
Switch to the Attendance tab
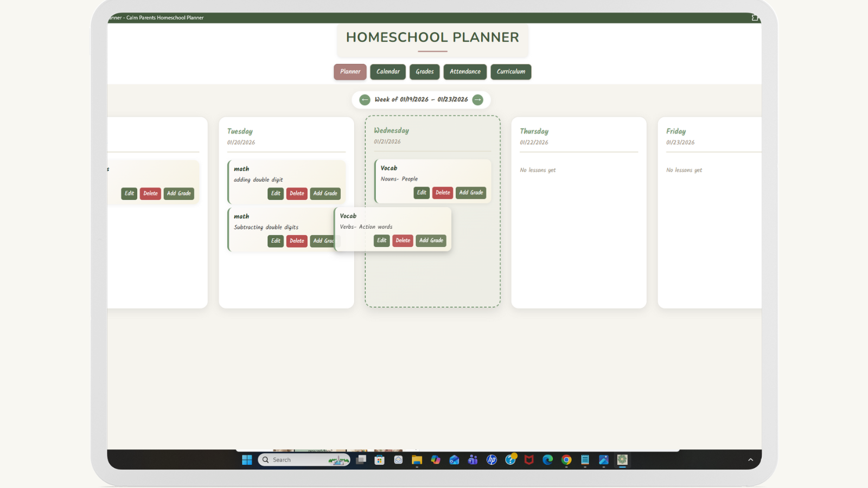tap(465, 72)
